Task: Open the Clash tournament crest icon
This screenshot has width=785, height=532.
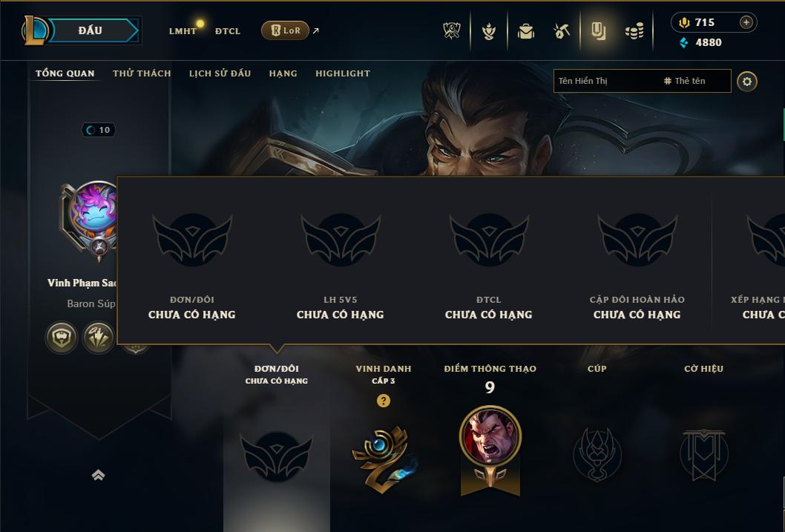Action: (x=452, y=31)
